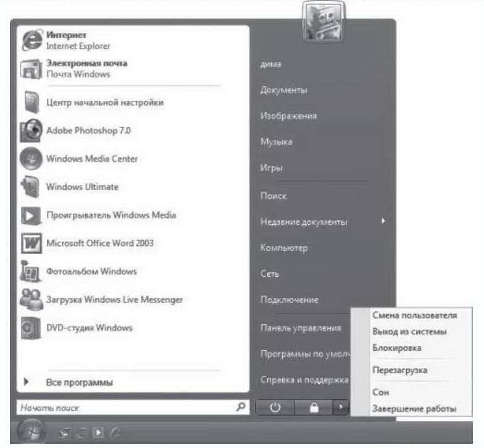Open the Изображения folder

tap(288, 116)
